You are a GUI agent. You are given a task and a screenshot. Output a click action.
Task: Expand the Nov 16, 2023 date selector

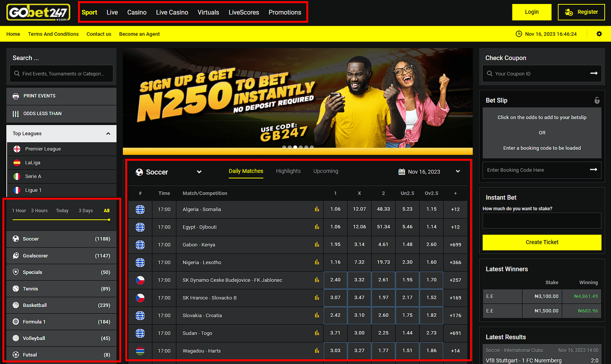coord(457,171)
